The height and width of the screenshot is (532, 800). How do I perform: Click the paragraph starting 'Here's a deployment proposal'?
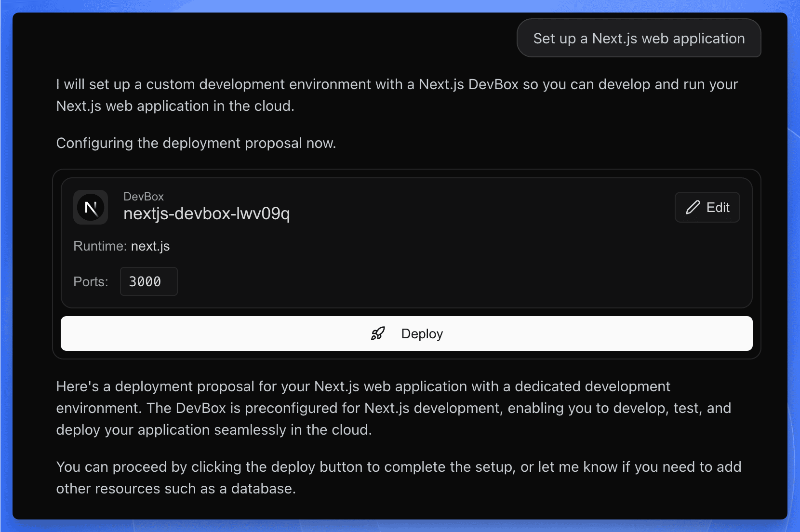(x=394, y=408)
